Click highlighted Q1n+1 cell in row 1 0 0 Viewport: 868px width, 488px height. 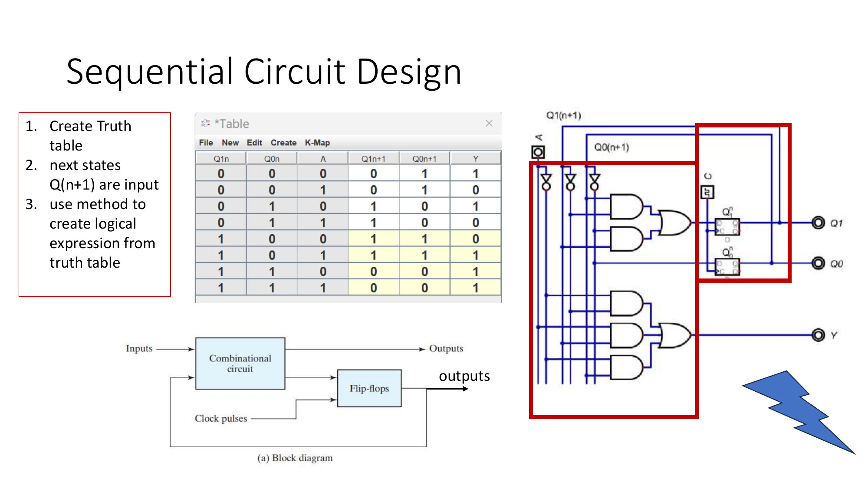tap(373, 239)
